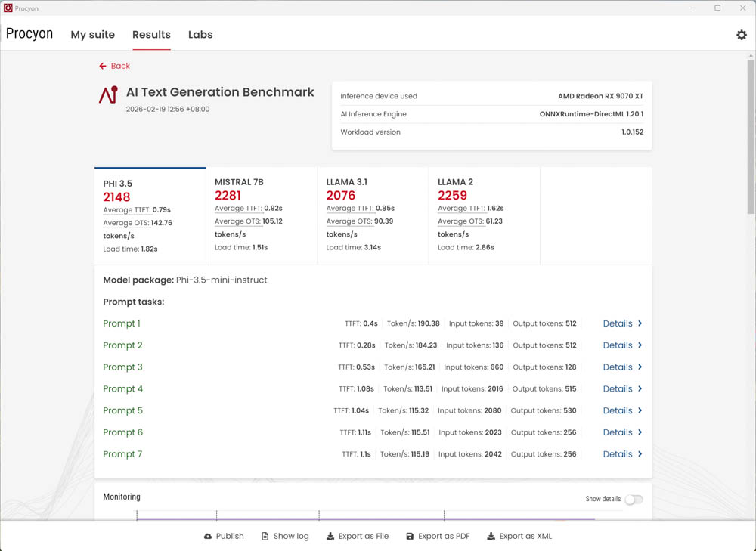This screenshot has height=551, width=756.
Task: Click the Export as XML download icon
Action: coord(491,537)
